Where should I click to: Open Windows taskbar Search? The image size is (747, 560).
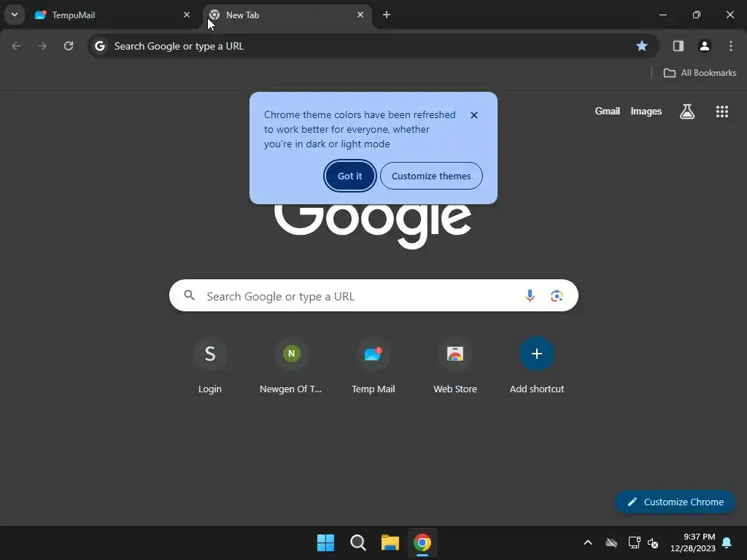[357, 542]
